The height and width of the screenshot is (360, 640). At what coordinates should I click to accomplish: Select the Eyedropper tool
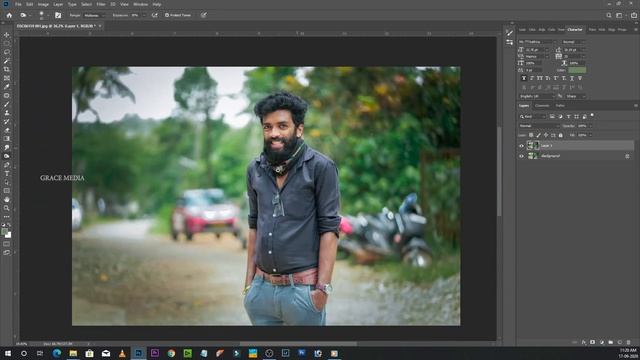(x=7, y=87)
